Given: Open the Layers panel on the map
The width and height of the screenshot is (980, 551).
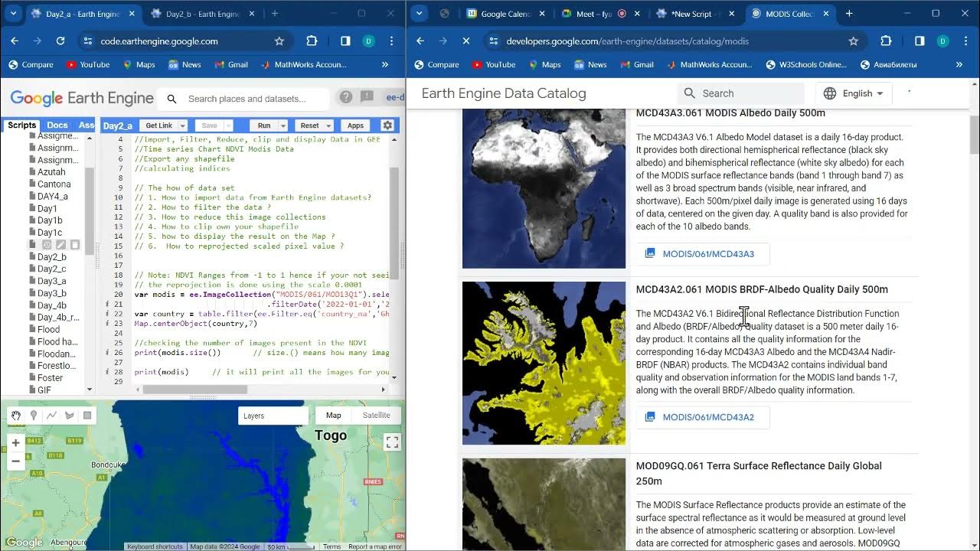Looking at the screenshot, I should coord(273,416).
